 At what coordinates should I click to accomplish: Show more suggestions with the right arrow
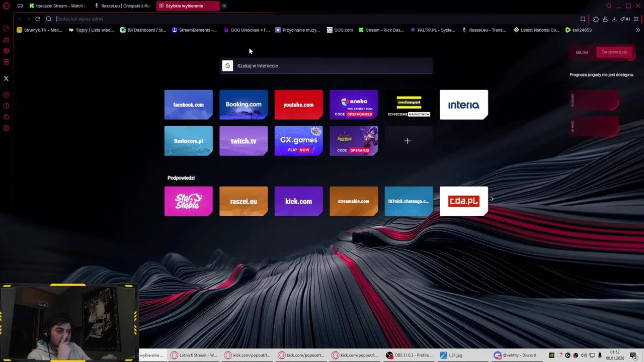(492, 200)
